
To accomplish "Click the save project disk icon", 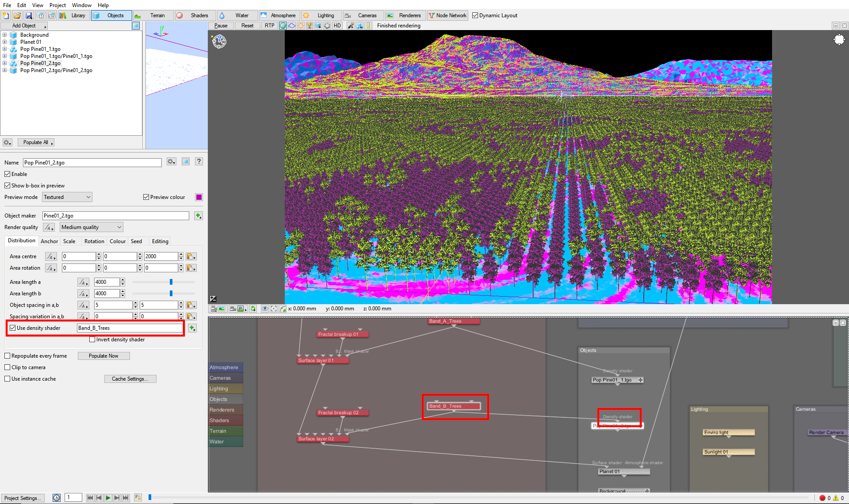I will pyautogui.click(x=29, y=15).
